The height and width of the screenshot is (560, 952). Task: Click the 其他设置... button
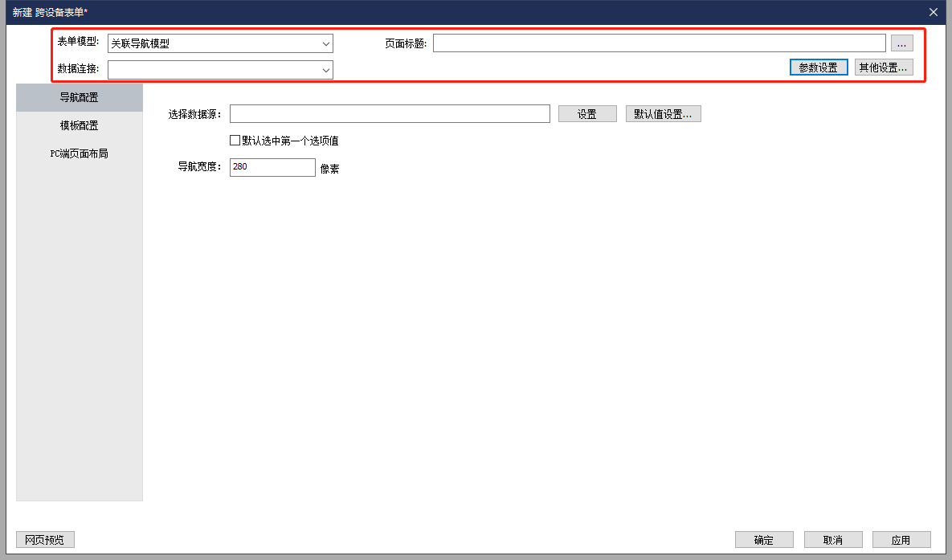(x=883, y=67)
